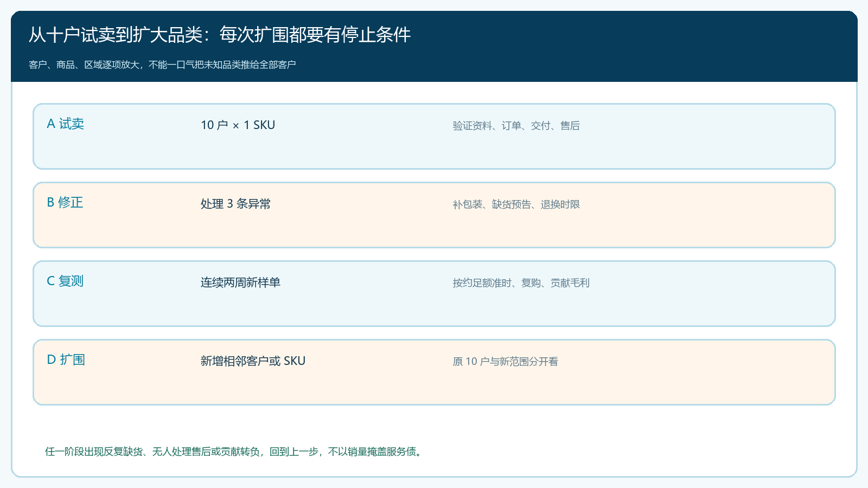Click 验证资料、订单、交付、售后 description
This screenshot has width=868, height=488.
[516, 126]
